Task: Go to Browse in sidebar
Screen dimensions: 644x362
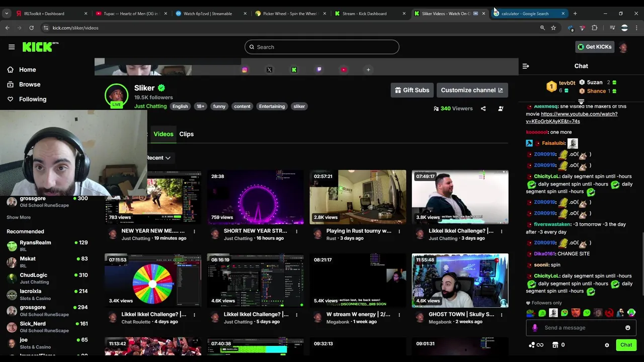Action: click(30, 84)
